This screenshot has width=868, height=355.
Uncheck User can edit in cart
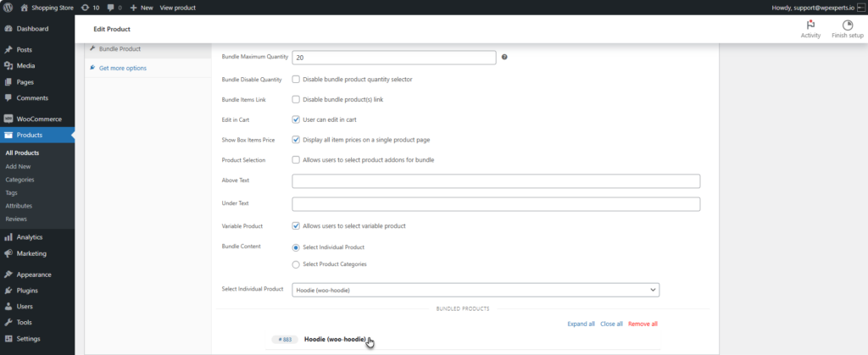pyautogui.click(x=296, y=119)
